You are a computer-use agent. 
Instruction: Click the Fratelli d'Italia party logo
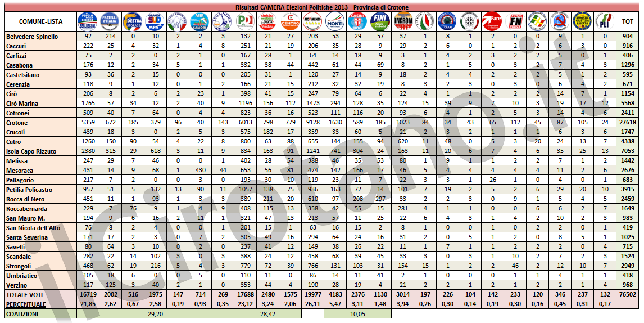(109, 21)
